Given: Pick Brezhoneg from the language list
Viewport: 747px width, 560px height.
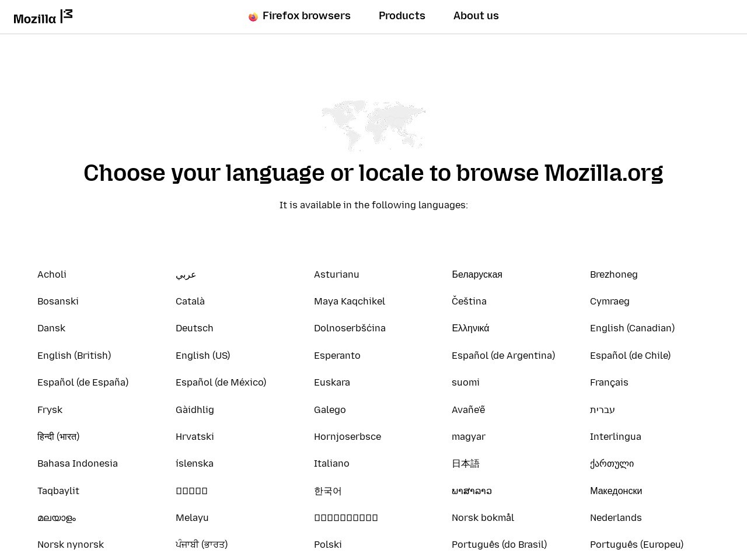Looking at the screenshot, I should [614, 274].
